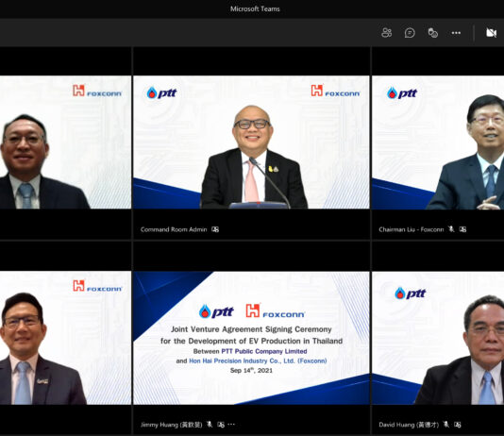Image resolution: width=504 pixels, height=436 pixels.
Task: Click the PTT Public Company Limited text
Action: [264, 351]
